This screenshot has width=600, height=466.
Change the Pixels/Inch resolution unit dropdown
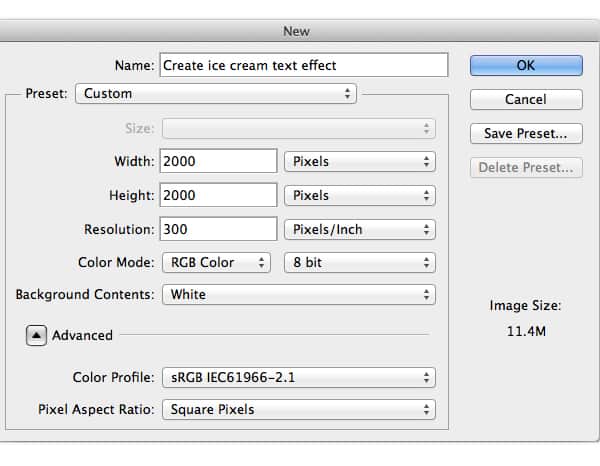[x=360, y=229]
